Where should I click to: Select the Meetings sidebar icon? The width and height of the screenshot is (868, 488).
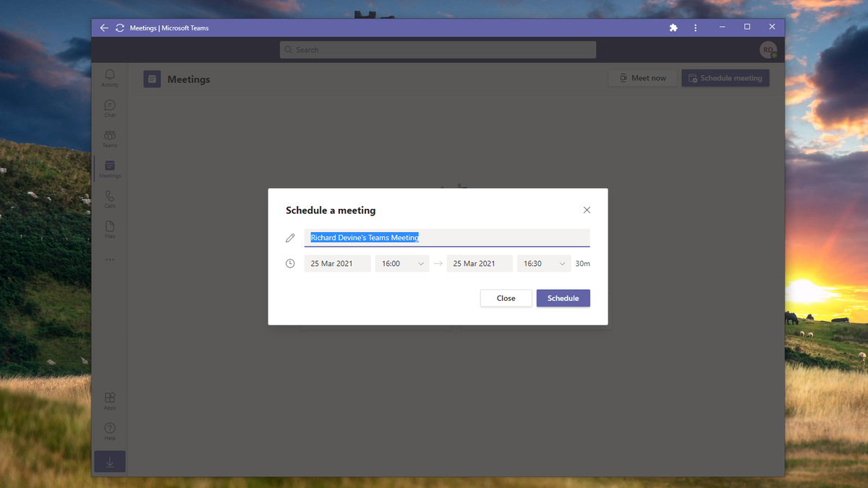pos(110,169)
